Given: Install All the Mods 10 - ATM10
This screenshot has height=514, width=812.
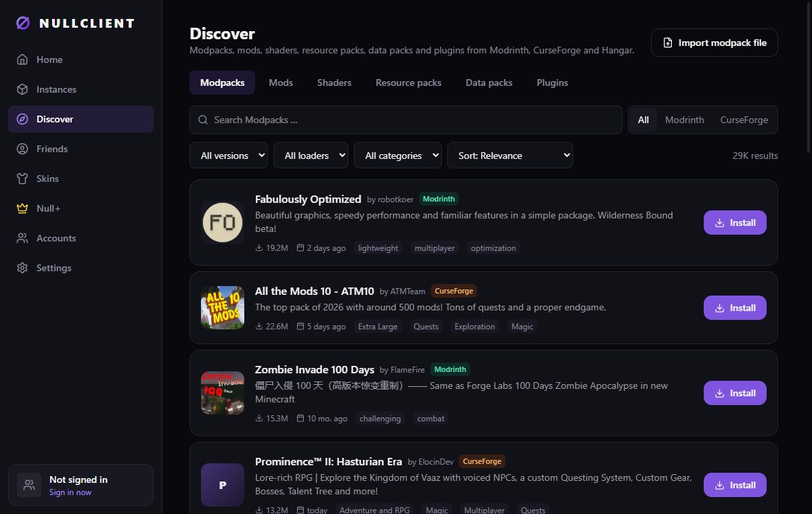Looking at the screenshot, I should click(x=735, y=308).
